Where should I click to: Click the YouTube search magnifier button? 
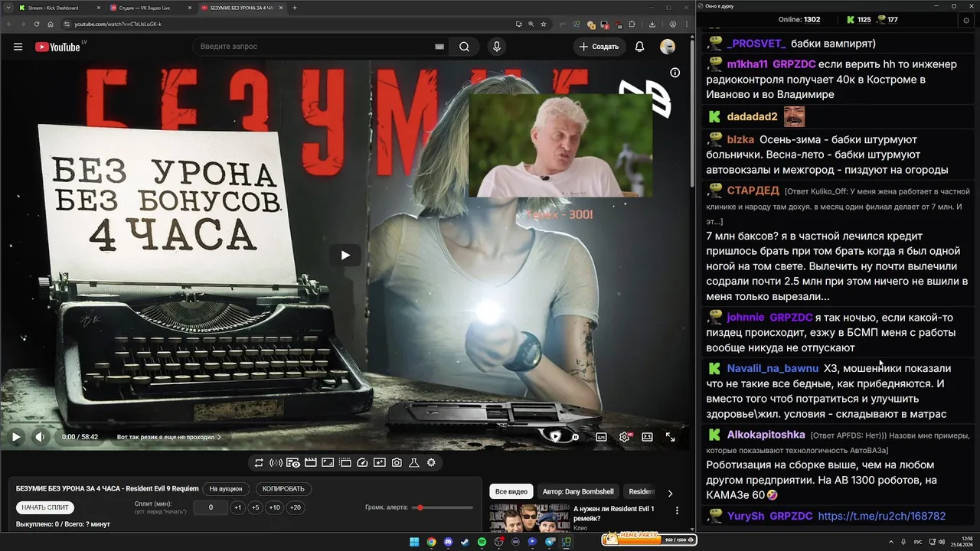coord(464,47)
